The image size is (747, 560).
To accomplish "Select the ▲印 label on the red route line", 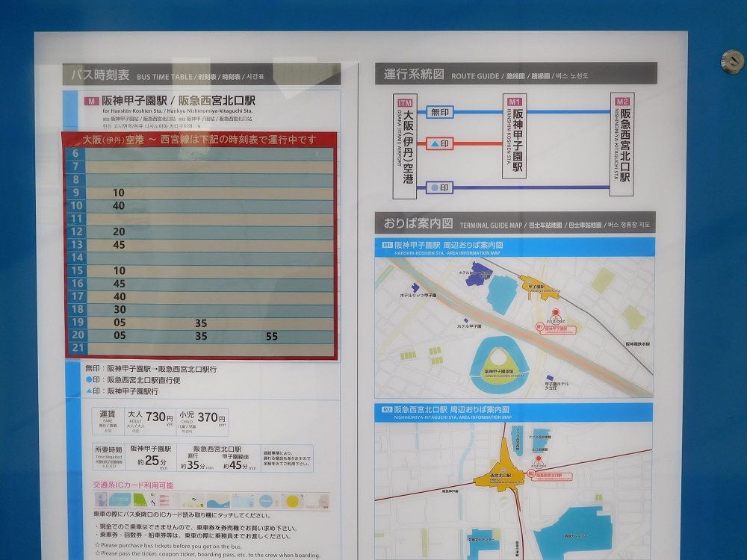I will point(439,143).
